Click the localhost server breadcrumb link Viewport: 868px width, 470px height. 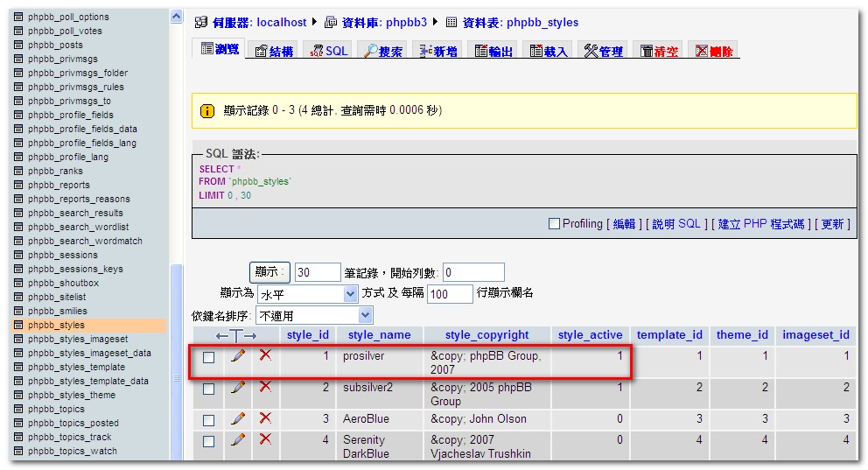click(281, 22)
